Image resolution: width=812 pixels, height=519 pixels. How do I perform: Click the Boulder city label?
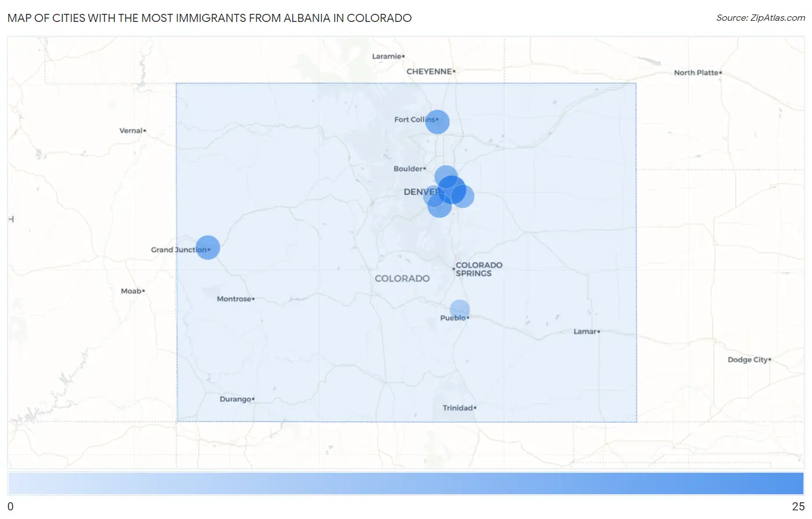409,169
